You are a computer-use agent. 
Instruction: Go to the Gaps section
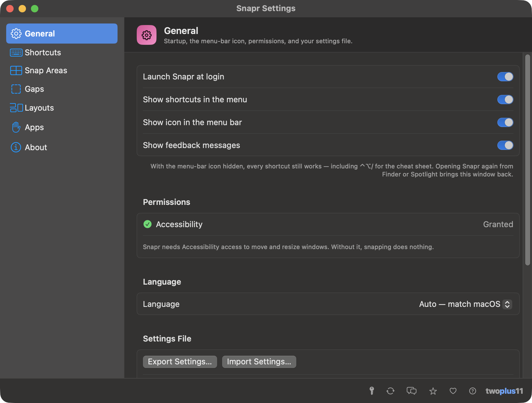(x=62, y=89)
